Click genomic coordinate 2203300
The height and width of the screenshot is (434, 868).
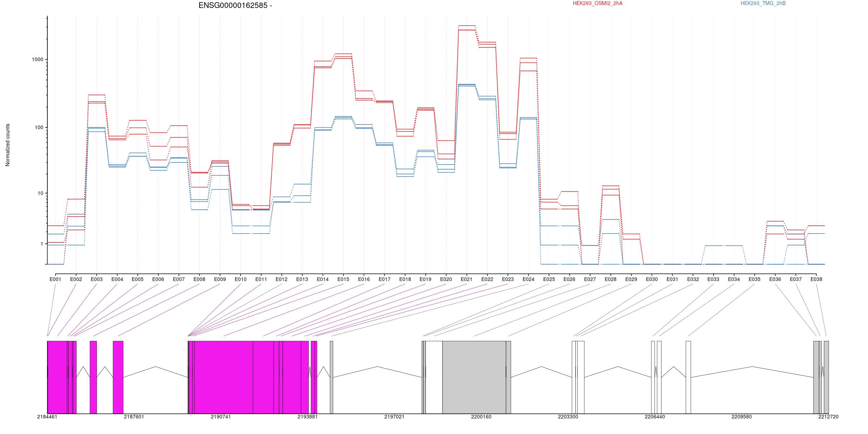568,417
